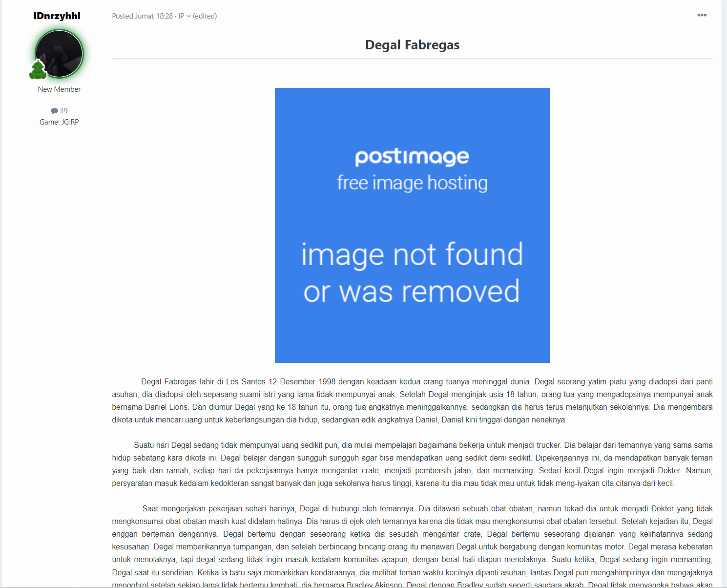
Task: Open the IDnrzyhhl username profile link
Action: (57, 16)
